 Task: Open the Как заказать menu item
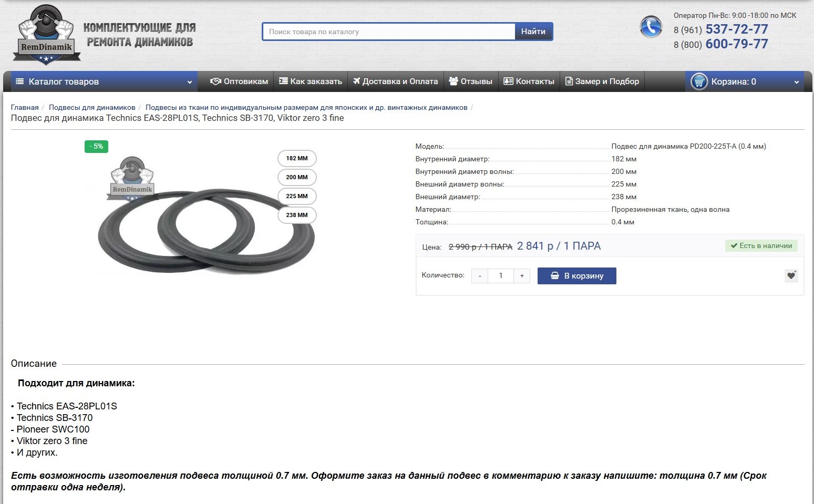tap(311, 81)
